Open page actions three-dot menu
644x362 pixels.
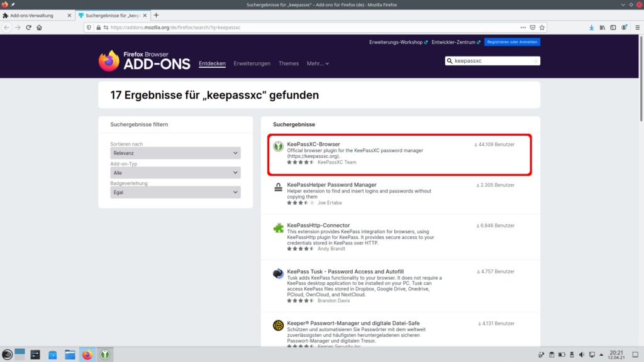523,28
